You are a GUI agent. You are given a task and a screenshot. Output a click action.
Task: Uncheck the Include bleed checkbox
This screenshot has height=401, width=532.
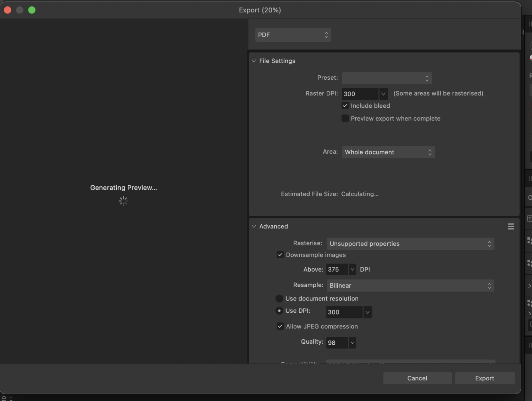(x=345, y=106)
